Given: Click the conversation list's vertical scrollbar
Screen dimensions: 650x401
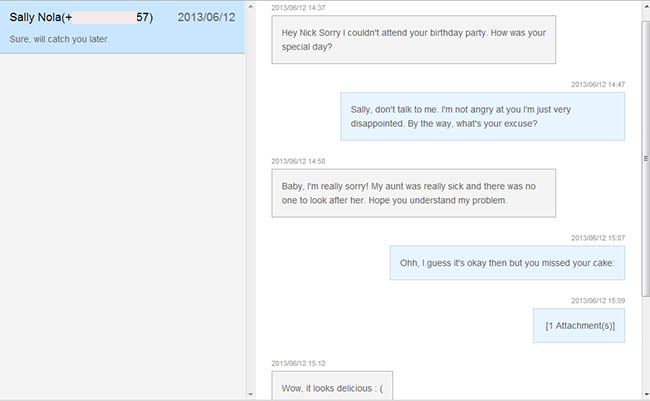Looking at the screenshot, I should click(250, 200).
